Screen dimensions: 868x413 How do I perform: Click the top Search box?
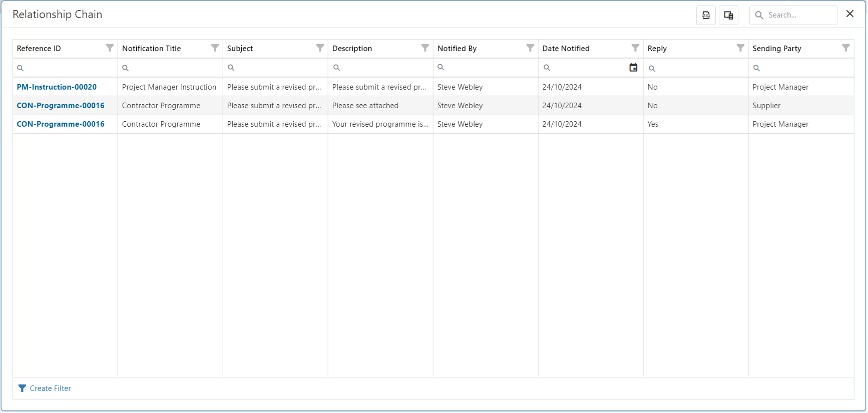coord(793,15)
